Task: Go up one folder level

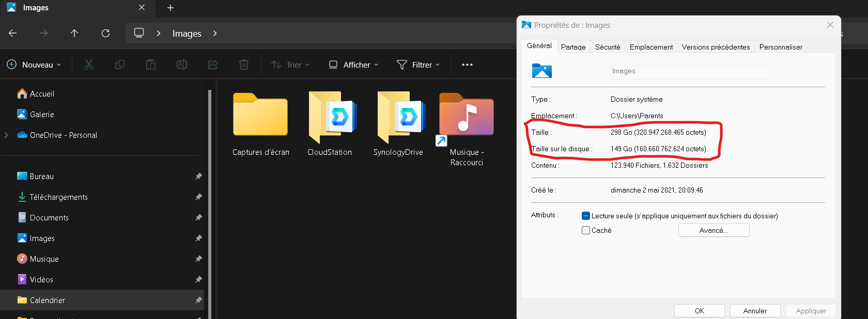Action: (x=74, y=33)
